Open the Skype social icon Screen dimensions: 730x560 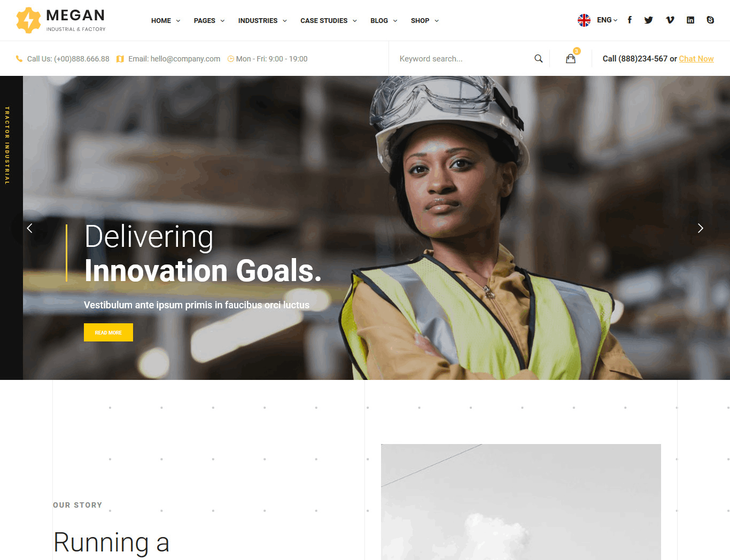click(710, 20)
